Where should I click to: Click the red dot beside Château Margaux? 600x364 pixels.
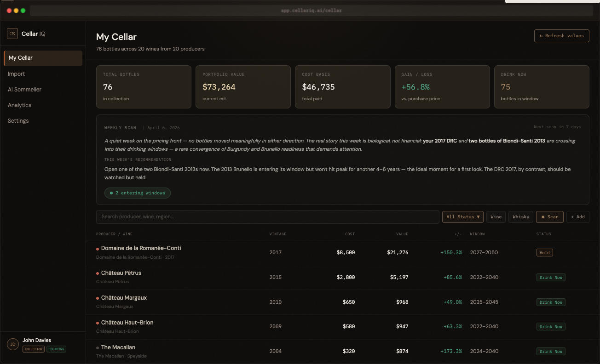[98, 298]
